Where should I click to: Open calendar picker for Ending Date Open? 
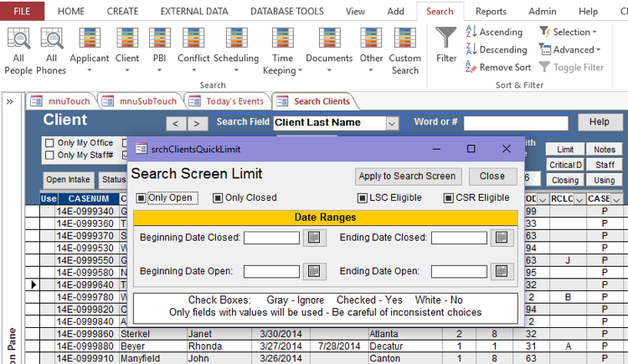502,271
